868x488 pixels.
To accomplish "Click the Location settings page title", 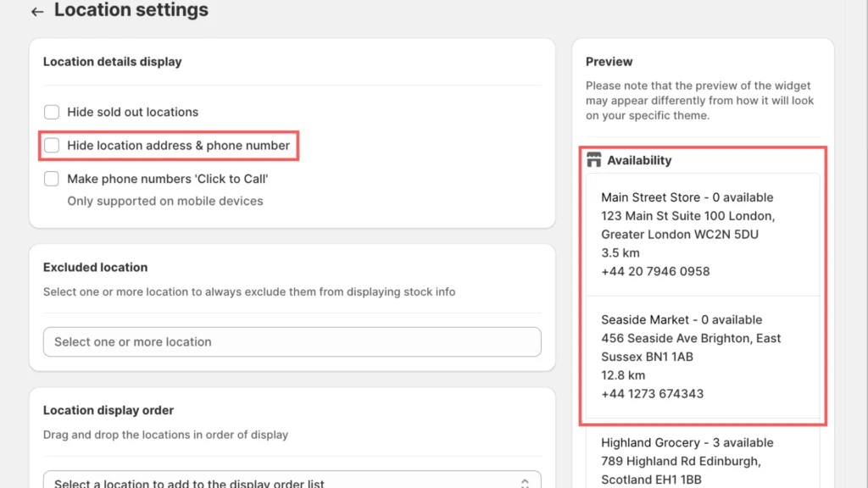I will pos(131,11).
